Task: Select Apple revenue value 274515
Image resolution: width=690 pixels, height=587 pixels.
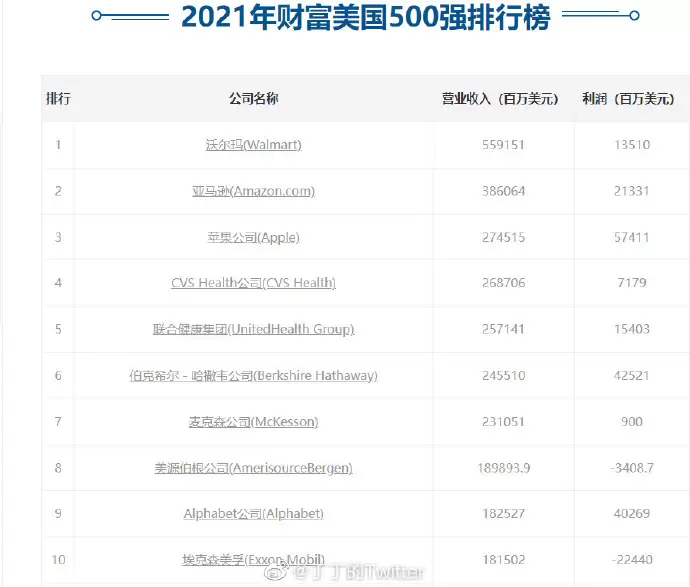Action: pyautogui.click(x=503, y=238)
